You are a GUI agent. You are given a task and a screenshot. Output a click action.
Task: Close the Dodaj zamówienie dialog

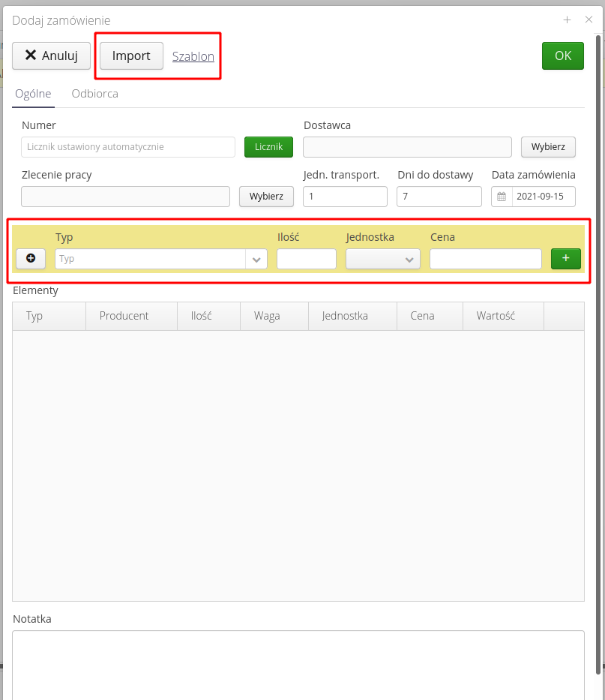point(589,20)
